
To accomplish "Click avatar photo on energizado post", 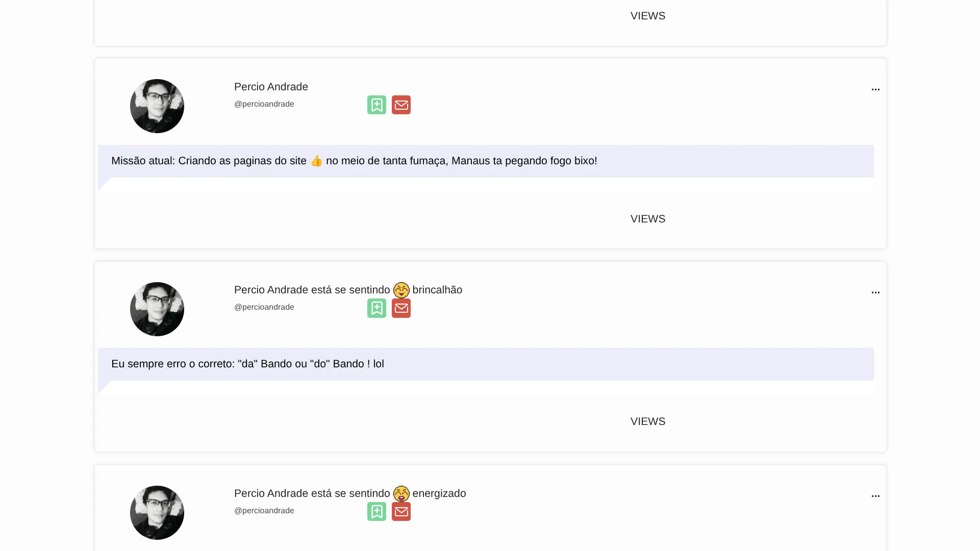I will click(157, 513).
